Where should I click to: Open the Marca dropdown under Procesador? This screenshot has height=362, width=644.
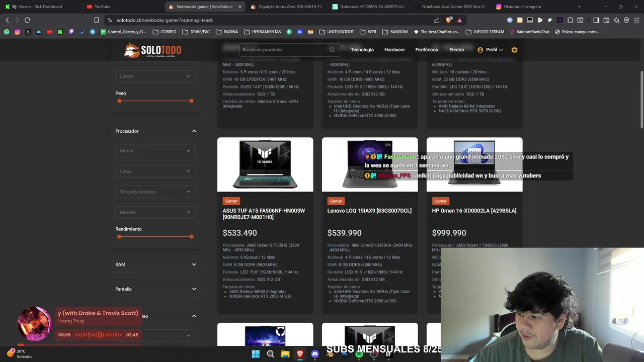[x=155, y=151]
